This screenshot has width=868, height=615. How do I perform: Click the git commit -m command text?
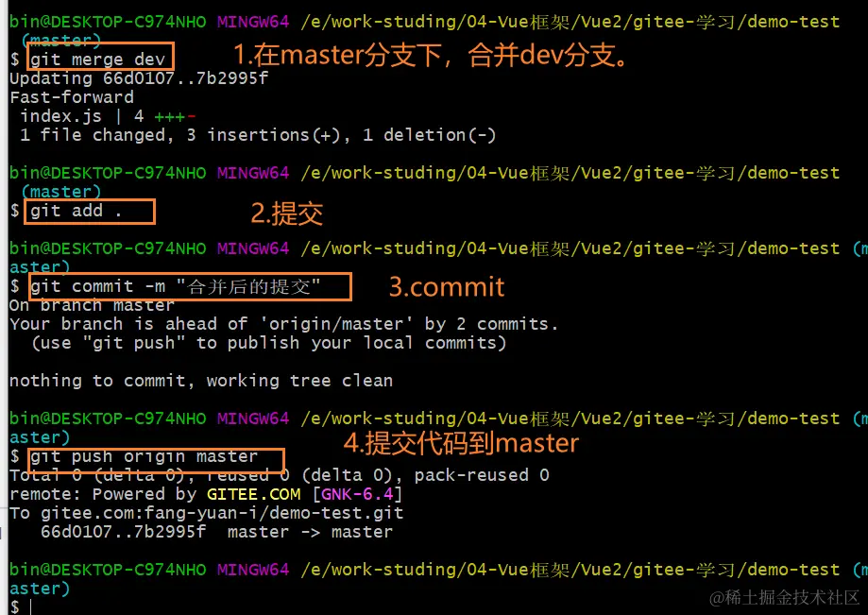(x=176, y=286)
